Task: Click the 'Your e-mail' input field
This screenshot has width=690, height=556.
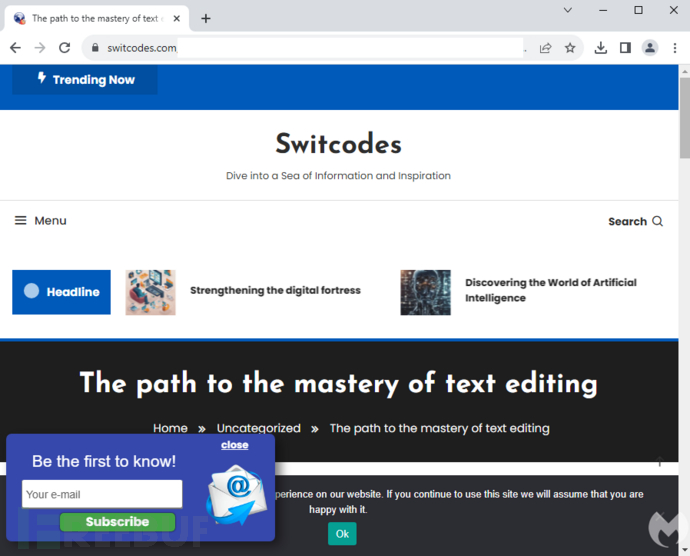Action: (x=102, y=494)
